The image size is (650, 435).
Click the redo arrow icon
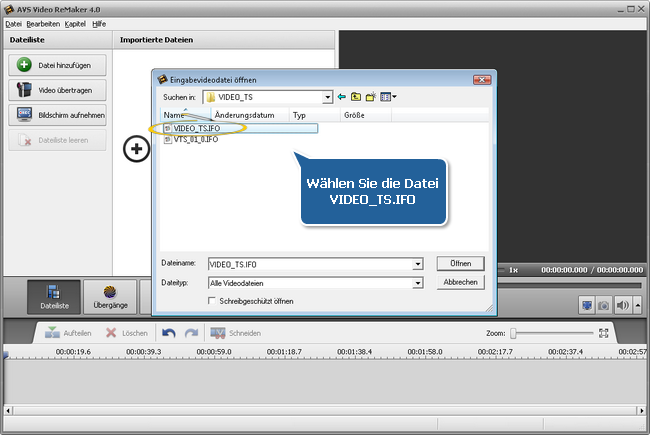[x=191, y=333]
